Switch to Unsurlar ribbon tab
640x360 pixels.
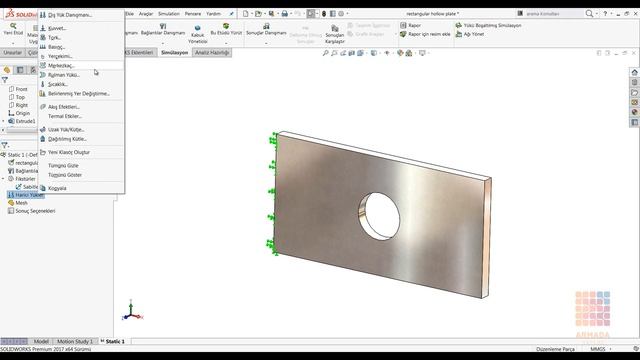coord(13,53)
